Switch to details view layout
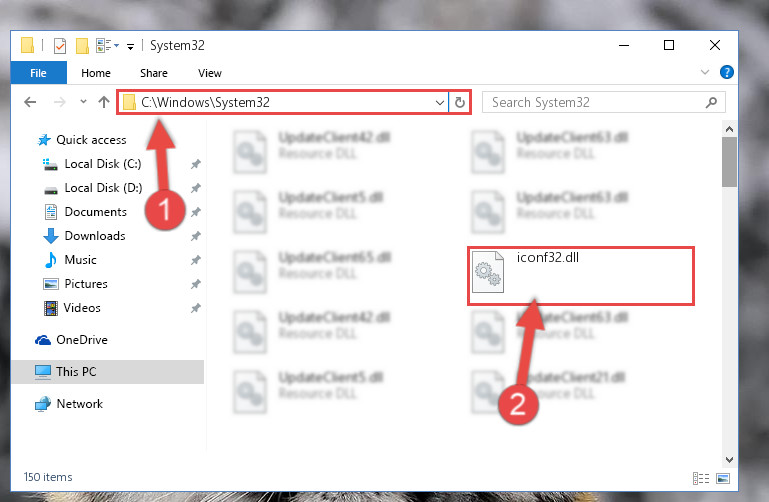Screen dimensions: 769x502 (x=701, y=478)
